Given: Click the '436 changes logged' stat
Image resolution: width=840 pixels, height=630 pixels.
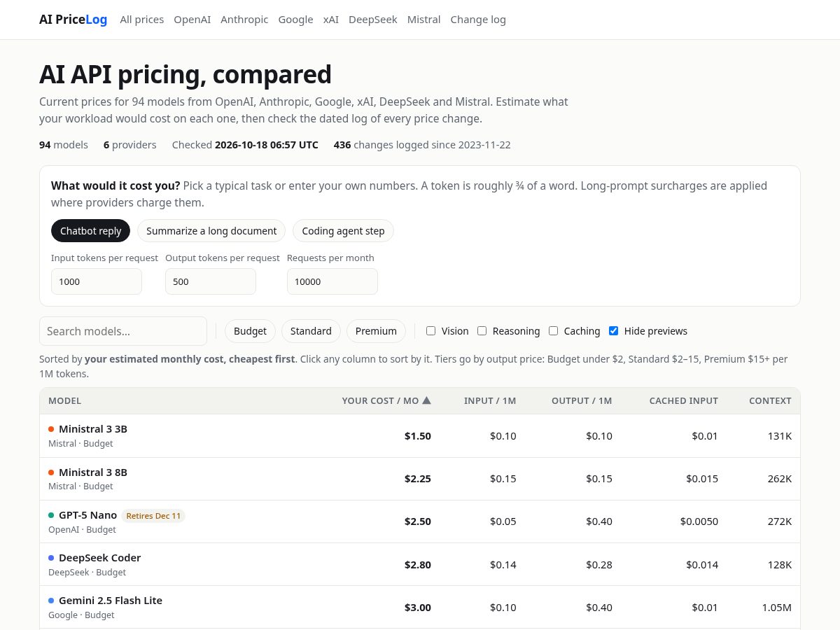Looking at the screenshot, I should tap(422, 145).
